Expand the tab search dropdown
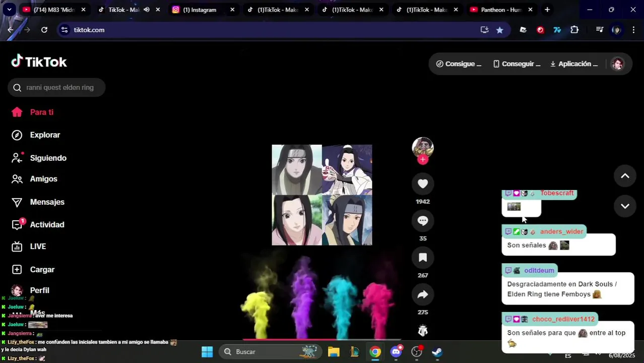Viewport: 644px width, 363px height. (x=9, y=10)
